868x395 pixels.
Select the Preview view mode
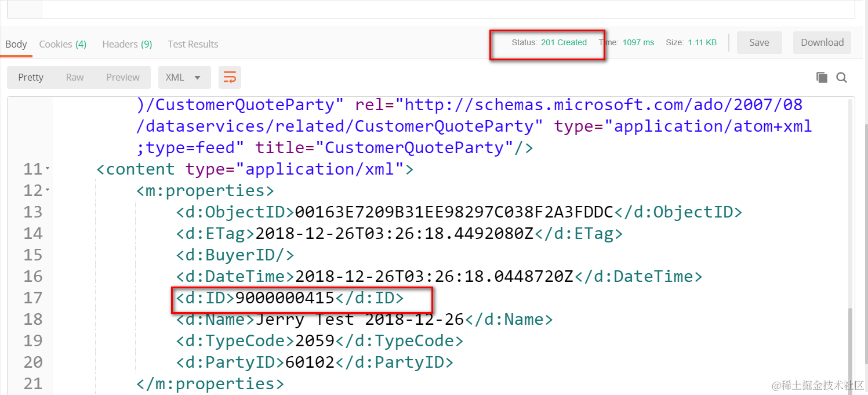point(123,77)
